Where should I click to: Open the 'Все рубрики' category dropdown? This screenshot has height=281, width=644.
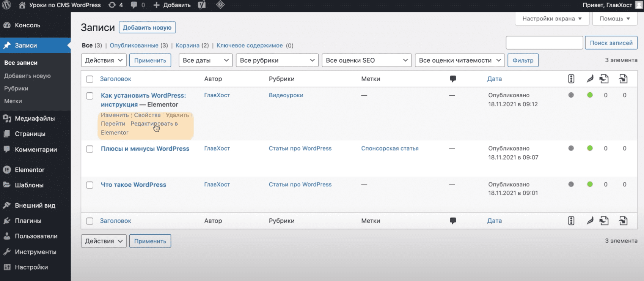pos(277,60)
